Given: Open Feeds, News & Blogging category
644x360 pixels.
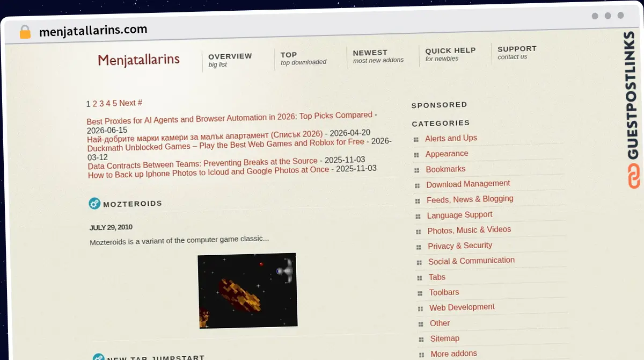Looking at the screenshot, I should pyautogui.click(x=470, y=199).
